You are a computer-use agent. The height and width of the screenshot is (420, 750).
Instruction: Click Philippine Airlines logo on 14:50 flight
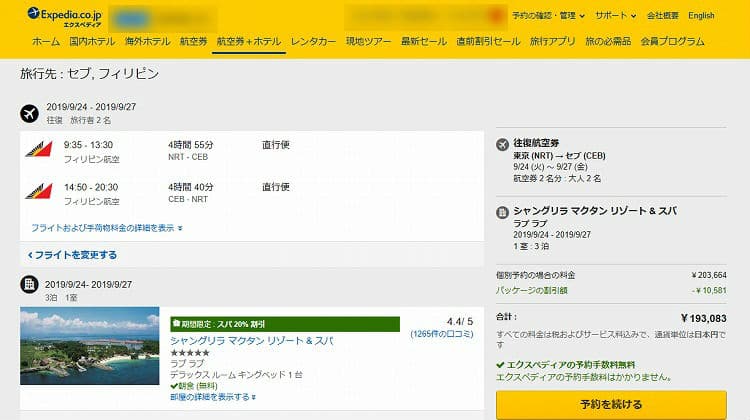coord(39,191)
